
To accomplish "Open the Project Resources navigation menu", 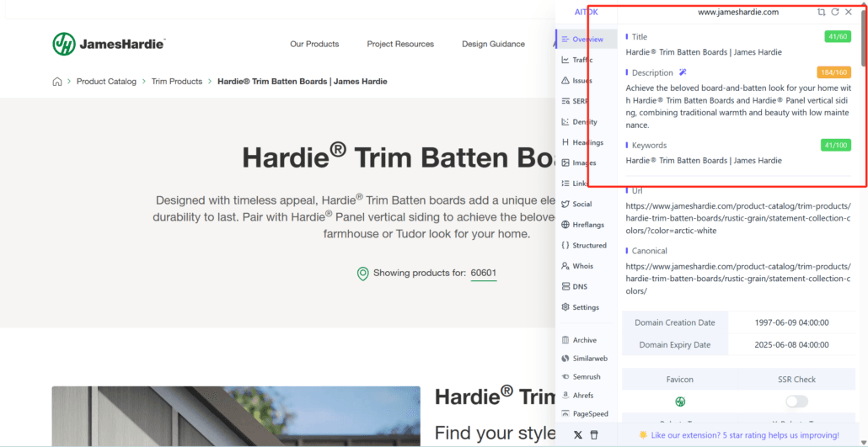I will pyautogui.click(x=400, y=44).
